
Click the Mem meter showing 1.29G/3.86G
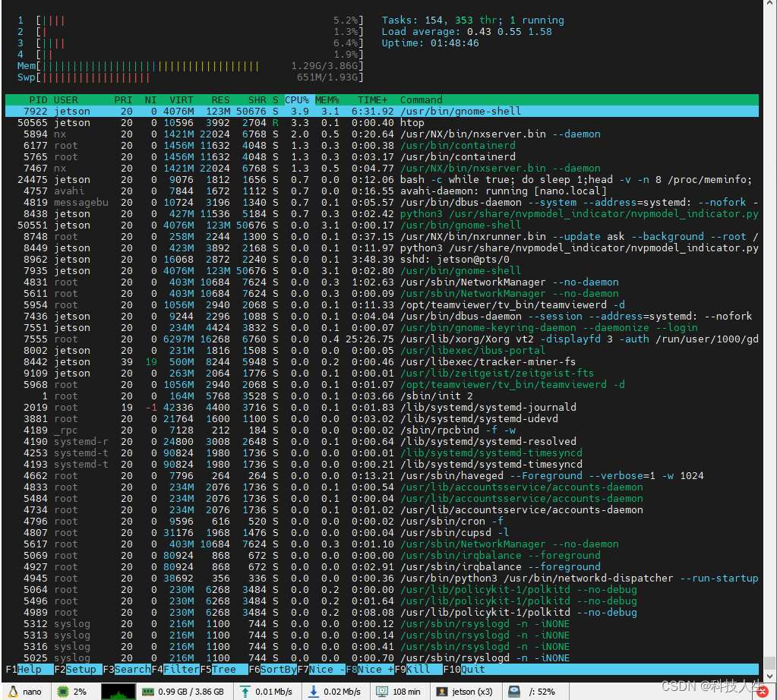coord(191,66)
